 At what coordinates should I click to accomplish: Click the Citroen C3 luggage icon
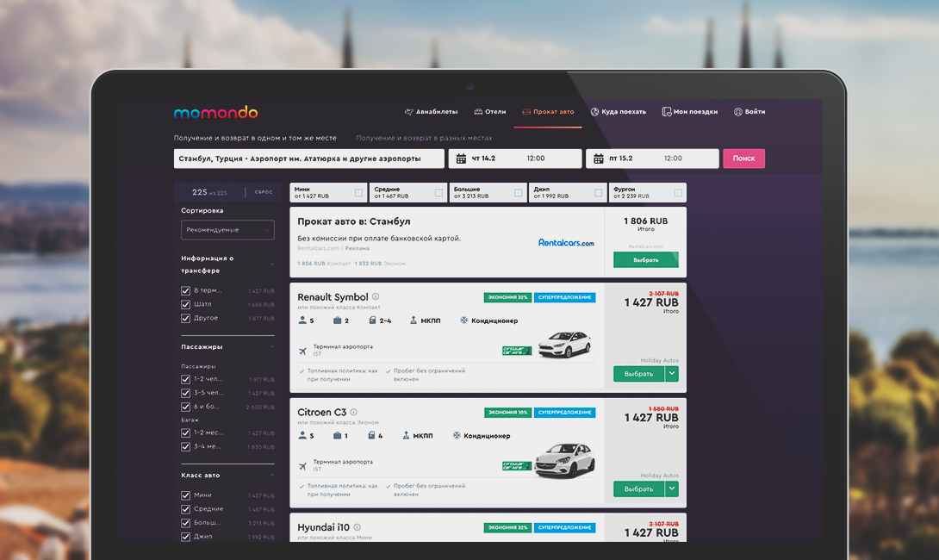tap(337, 435)
